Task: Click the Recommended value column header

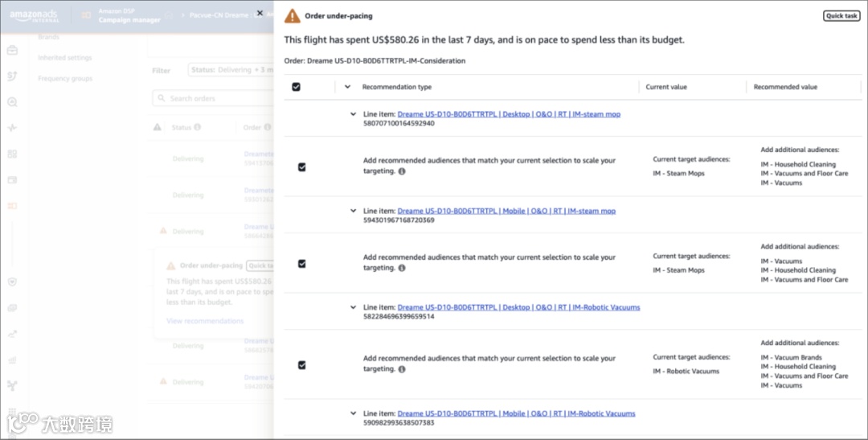Action: (785, 87)
